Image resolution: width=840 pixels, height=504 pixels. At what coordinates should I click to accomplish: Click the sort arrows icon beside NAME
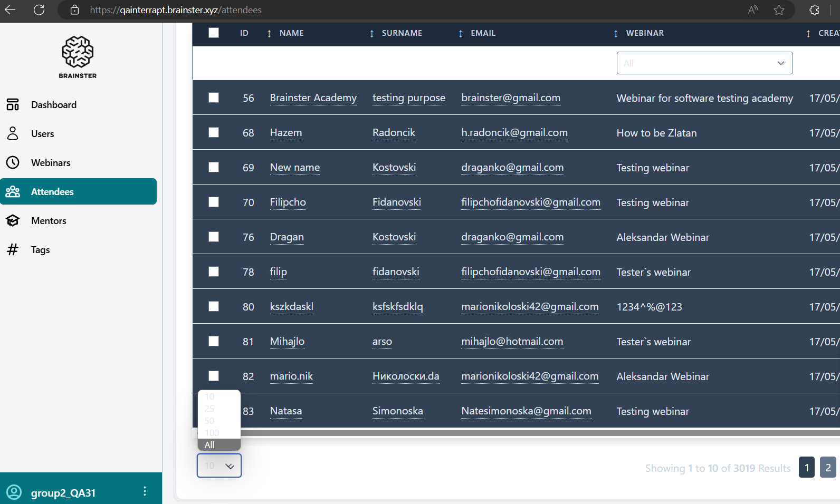point(269,34)
